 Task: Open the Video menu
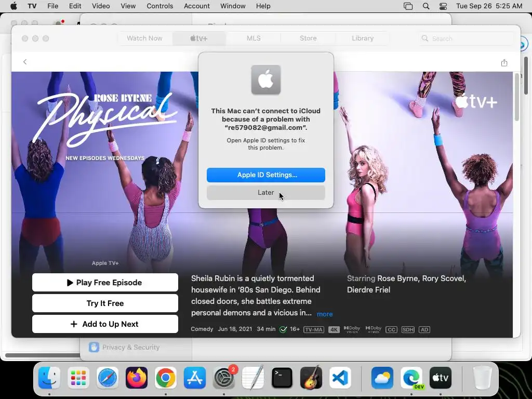(101, 6)
